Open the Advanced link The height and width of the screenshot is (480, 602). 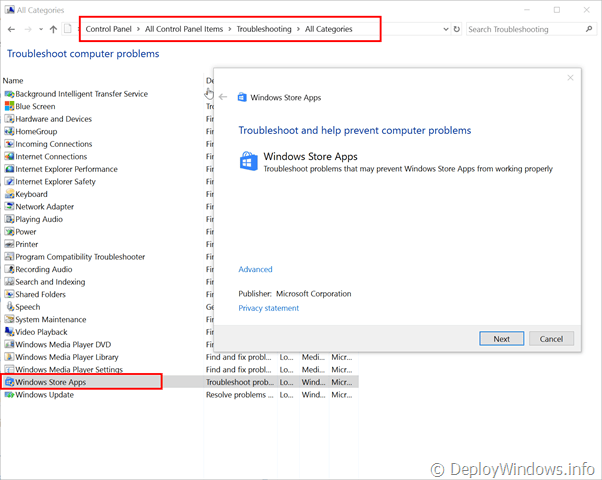coord(255,269)
